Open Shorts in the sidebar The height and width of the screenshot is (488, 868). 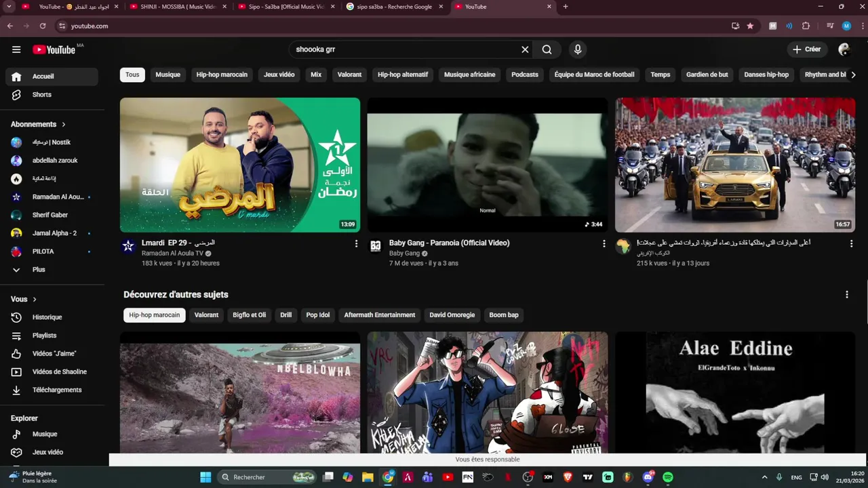[x=52, y=95]
